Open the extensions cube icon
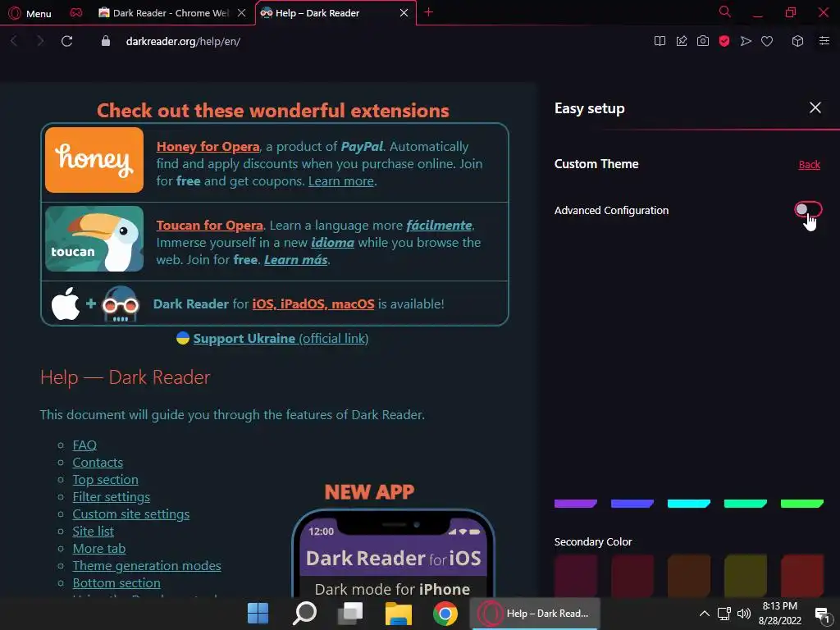840x630 pixels. [x=797, y=41]
